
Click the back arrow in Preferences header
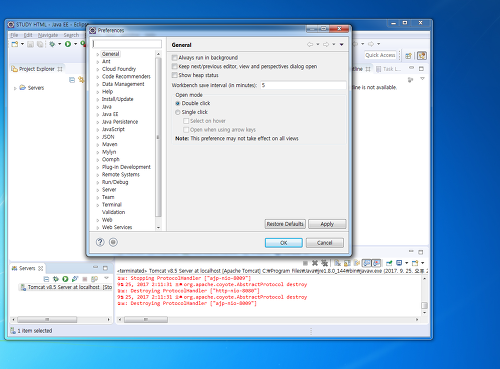310,44
